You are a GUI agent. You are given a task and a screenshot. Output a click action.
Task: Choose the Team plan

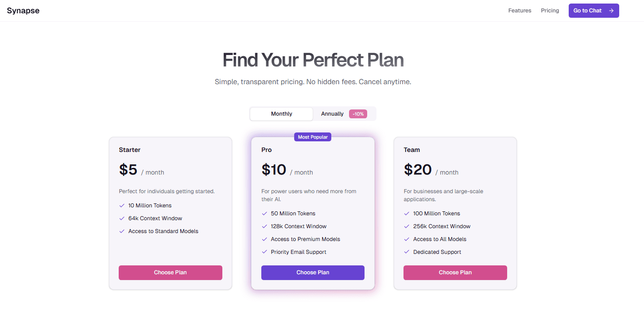point(455,272)
